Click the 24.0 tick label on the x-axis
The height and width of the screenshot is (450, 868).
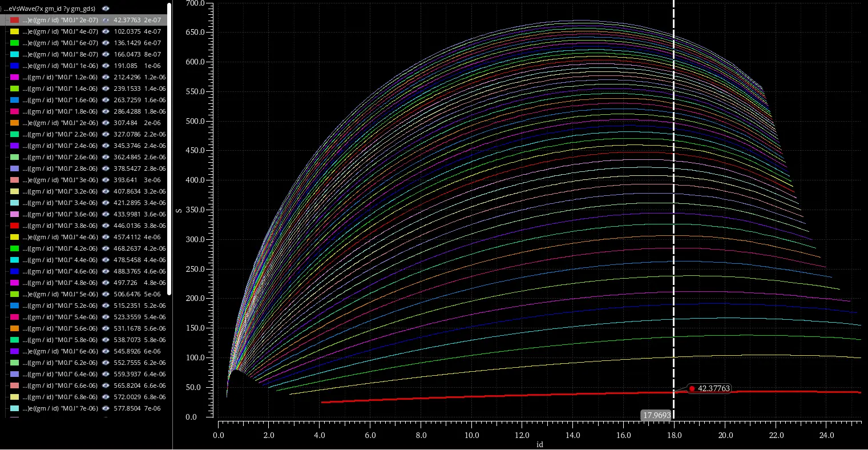826,435
